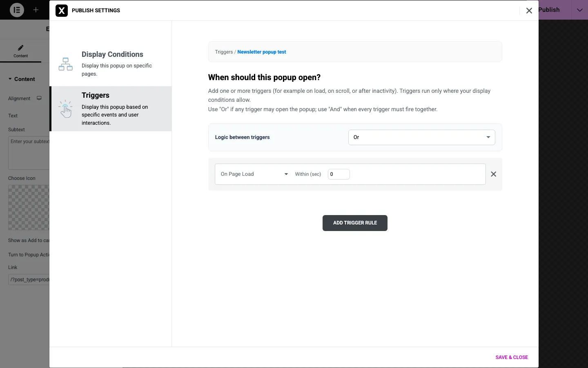Click the Subtext textarea
Viewport: 588px width, 368px height.
point(29,153)
